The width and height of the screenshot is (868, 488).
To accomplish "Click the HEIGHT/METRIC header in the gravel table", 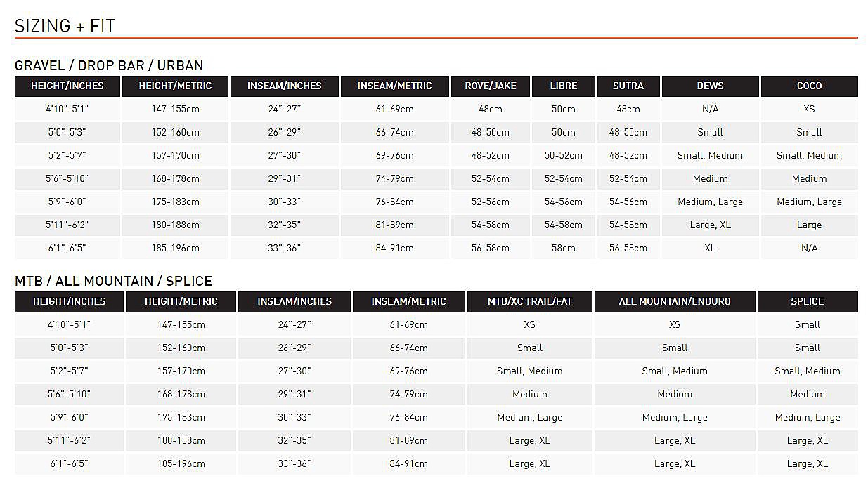I will 175,86.
